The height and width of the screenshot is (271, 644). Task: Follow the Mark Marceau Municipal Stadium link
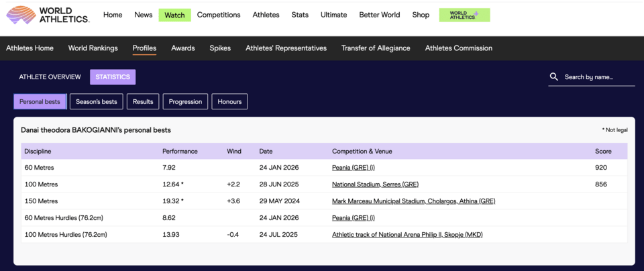coord(413,201)
